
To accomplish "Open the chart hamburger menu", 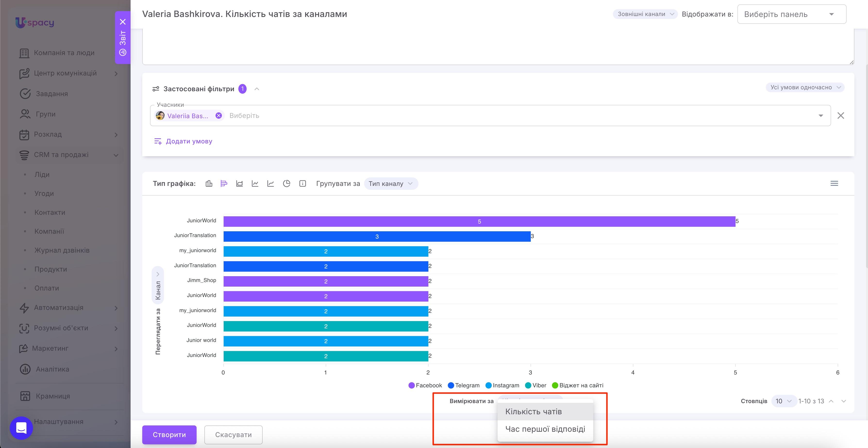I will pyautogui.click(x=834, y=183).
